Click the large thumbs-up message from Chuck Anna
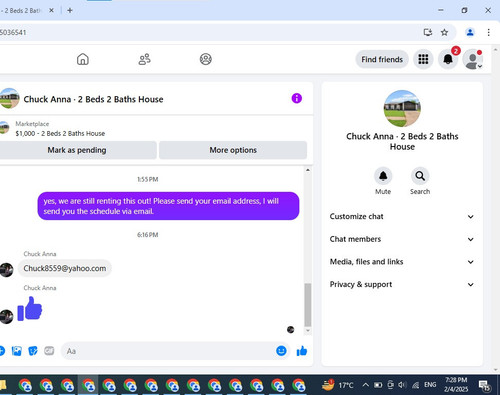 click(x=30, y=309)
